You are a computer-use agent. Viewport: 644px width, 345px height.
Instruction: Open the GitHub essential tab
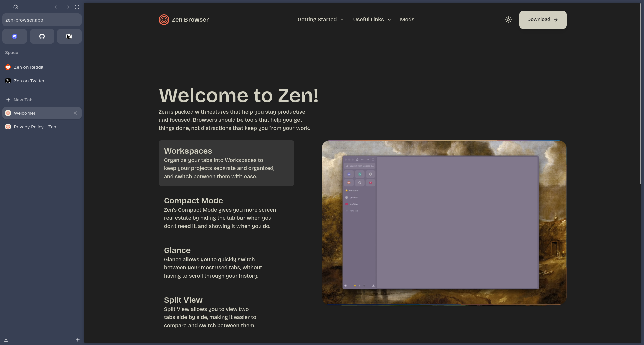(42, 36)
